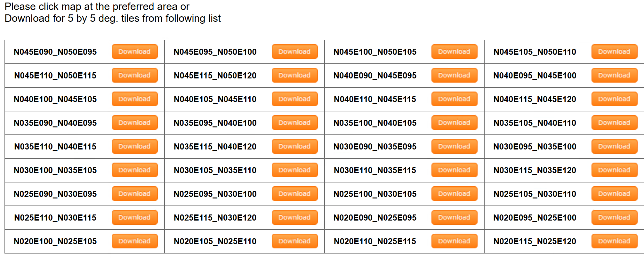Viewport: 644px width, 258px height.
Task: Download the N020E105_N025E110 tile
Action: tap(294, 241)
